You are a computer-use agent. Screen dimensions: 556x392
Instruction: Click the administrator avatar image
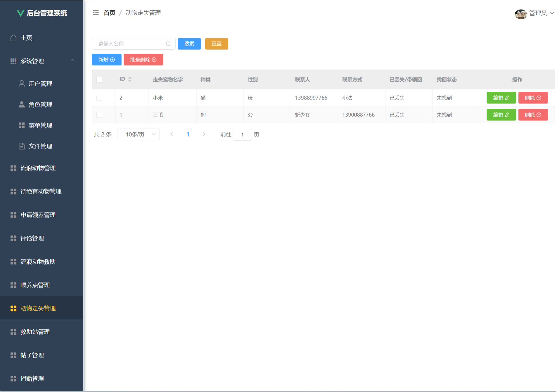(520, 13)
